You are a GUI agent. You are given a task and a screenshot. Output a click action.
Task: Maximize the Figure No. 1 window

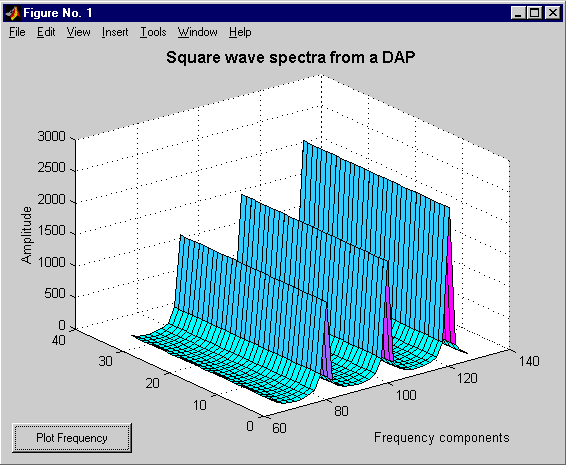534,13
